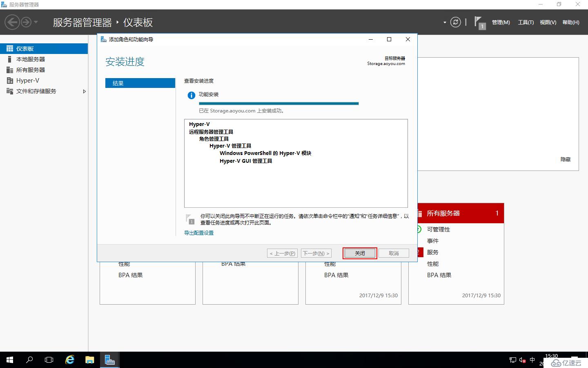Click the 隐藏 link in dashboard welcome panel

566,159
